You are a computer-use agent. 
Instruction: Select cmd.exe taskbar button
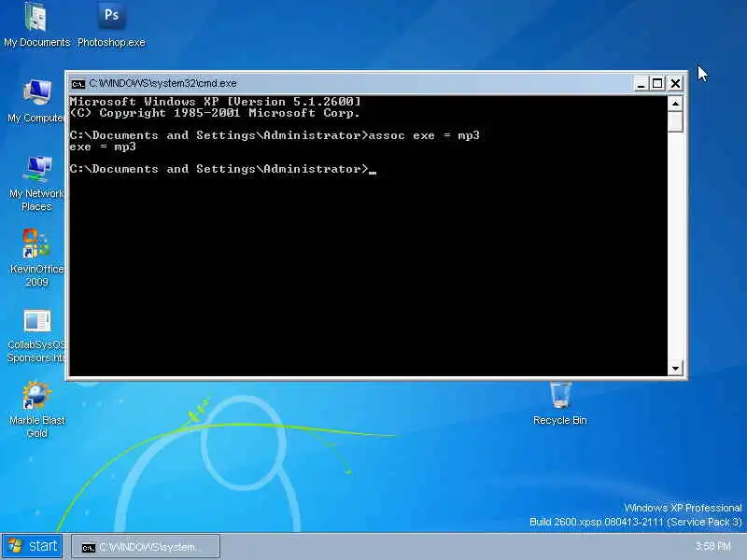click(146, 547)
